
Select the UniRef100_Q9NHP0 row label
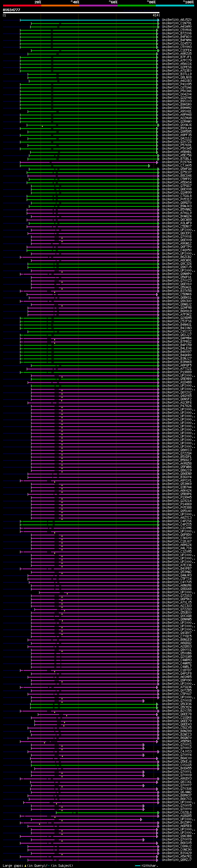click(x=177, y=274)
